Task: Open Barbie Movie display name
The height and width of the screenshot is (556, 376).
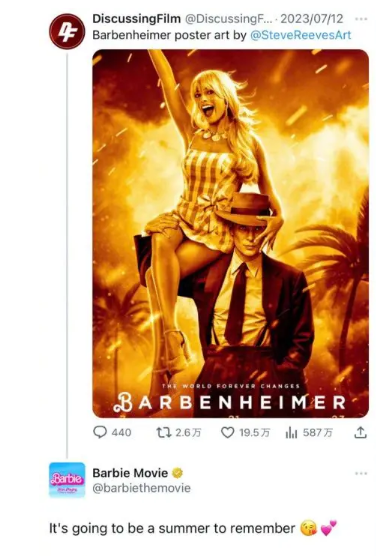Action: tap(130, 473)
